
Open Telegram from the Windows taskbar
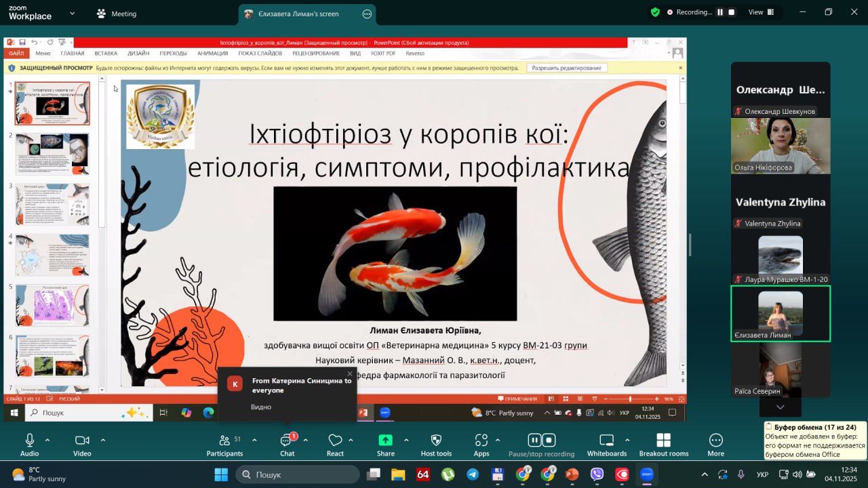pos(473,474)
